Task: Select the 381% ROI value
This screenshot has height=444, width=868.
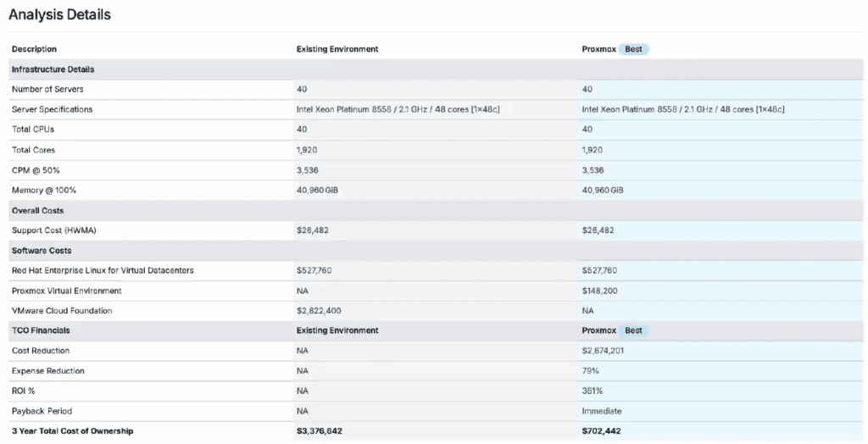Action: (592, 391)
